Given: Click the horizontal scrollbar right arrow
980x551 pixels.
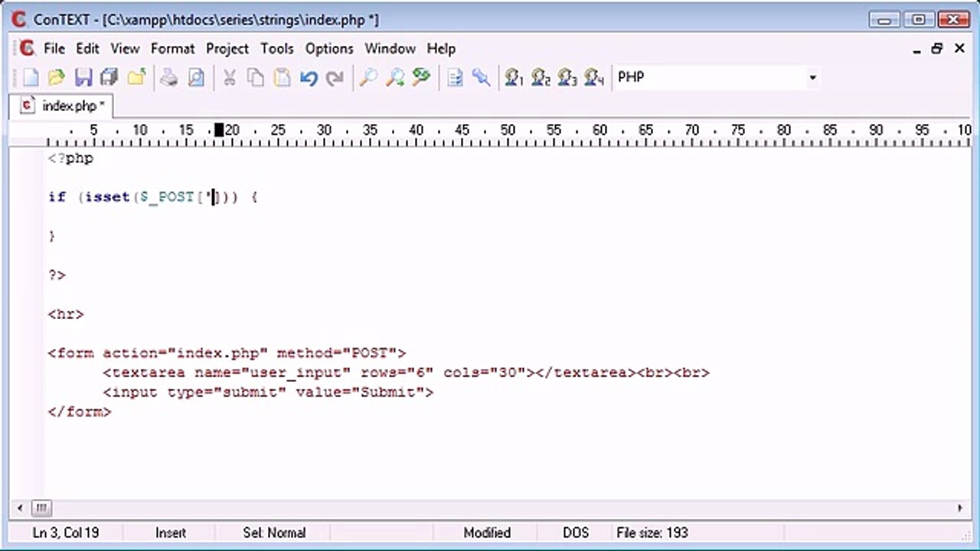Looking at the screenshot, I should coord(960,507).
